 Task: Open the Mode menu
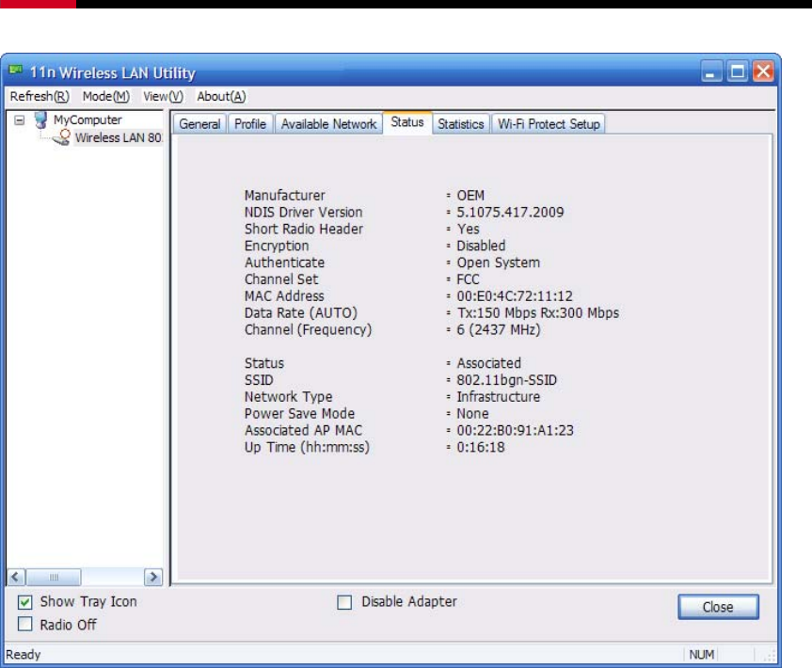[x=105, y=97]
